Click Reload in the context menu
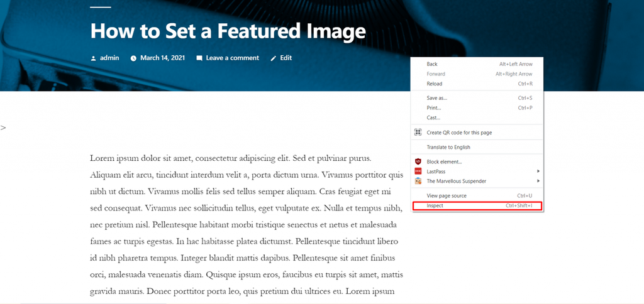The height and width of the screenshot is (304, 644). [477, 84]
